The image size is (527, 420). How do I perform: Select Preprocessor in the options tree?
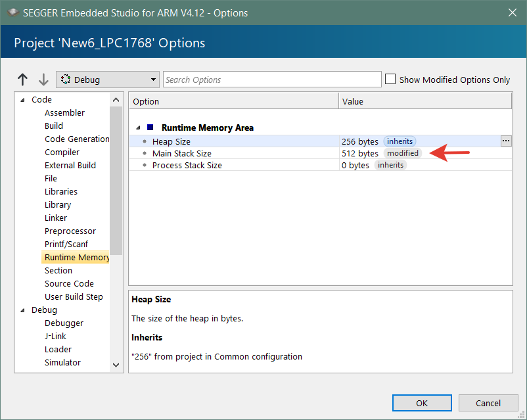(70, 231)
